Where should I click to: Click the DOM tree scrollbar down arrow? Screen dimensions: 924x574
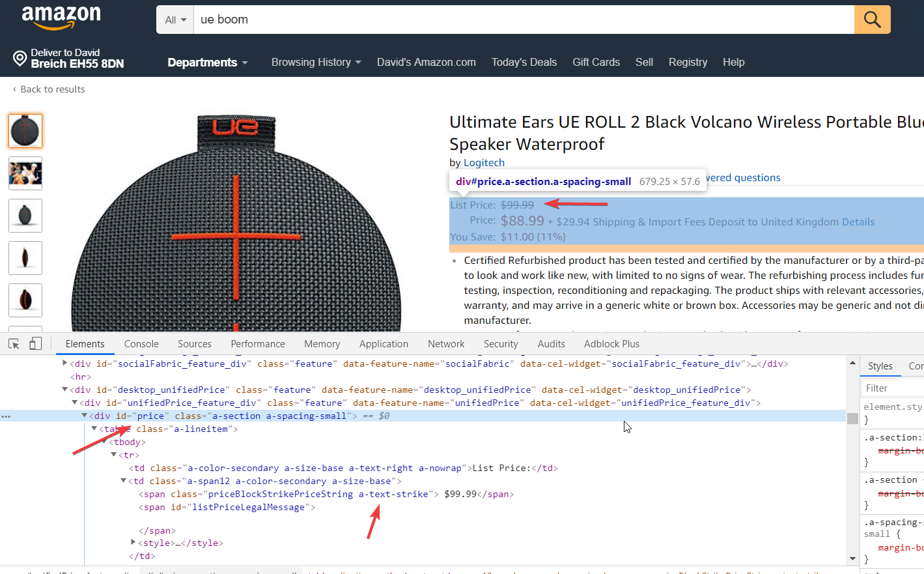click(852, 559)
